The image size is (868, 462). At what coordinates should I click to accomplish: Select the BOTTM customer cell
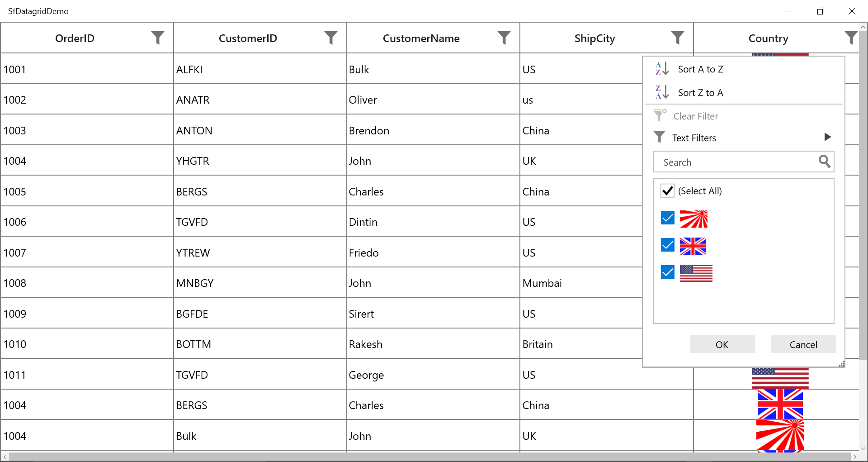[x=260, y=343]
